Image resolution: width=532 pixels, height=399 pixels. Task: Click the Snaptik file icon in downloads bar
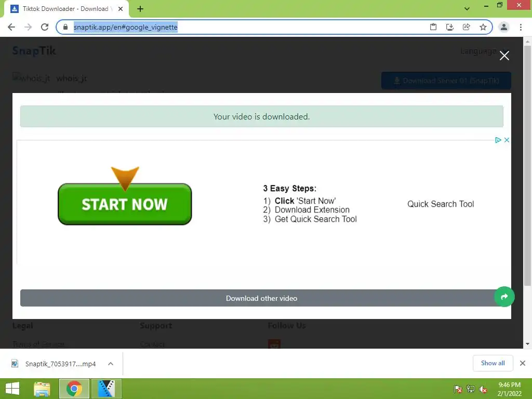click(x=15, y=364)
